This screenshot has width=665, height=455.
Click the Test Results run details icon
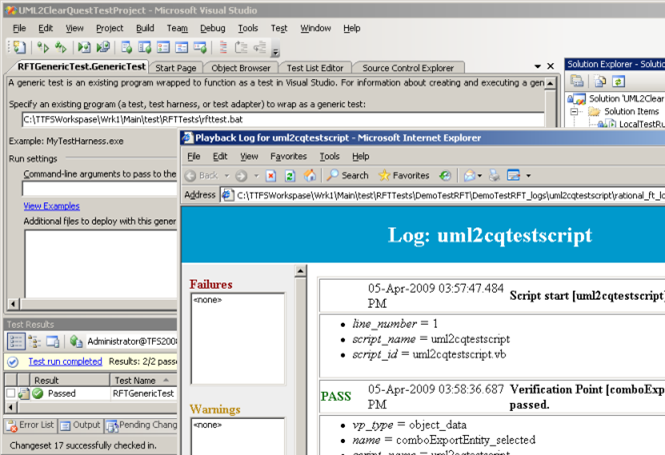tap(53, 341)
